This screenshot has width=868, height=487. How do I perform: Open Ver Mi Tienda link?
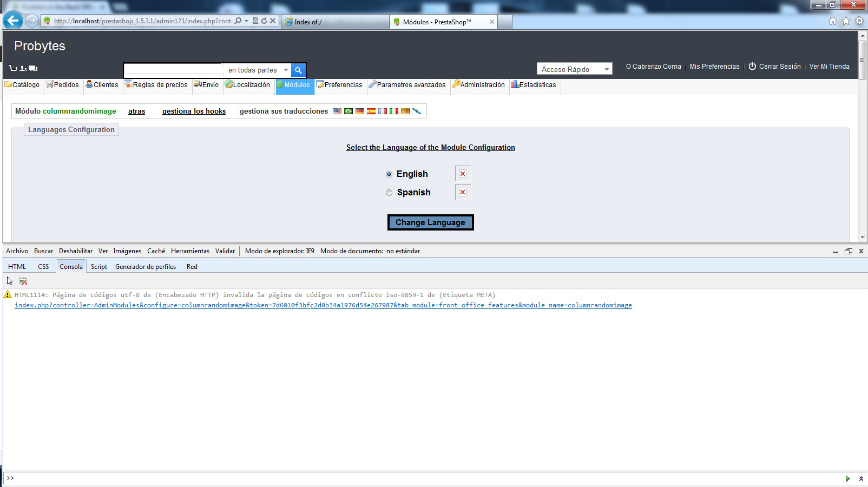[x=829, y=67]
